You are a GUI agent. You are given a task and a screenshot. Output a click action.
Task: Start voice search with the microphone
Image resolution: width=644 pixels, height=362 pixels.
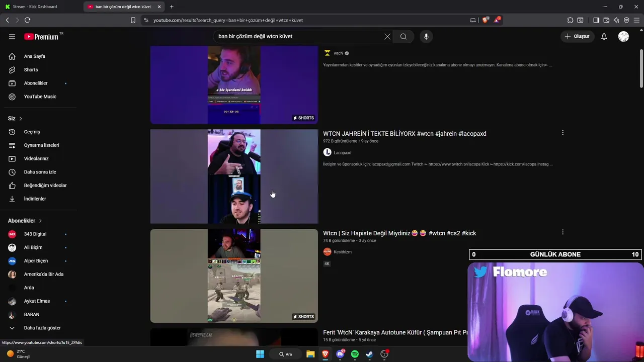(426, 36)
